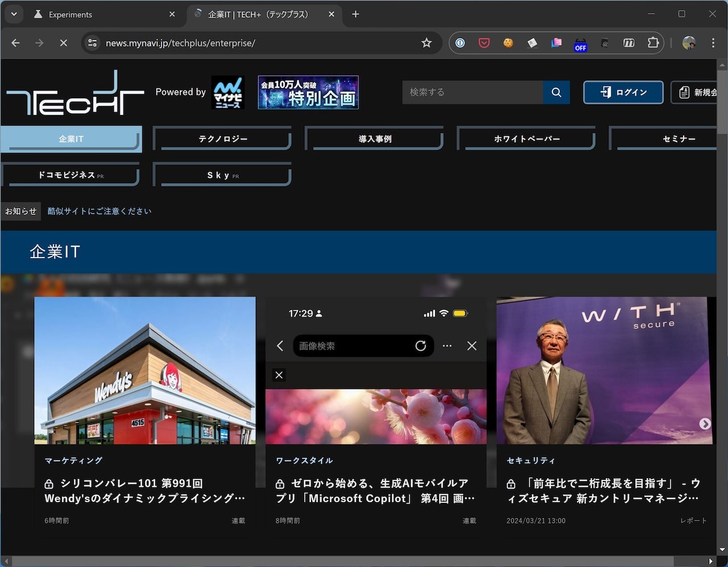
Task: Click the お知らせ label
Action: click(20, 211)
